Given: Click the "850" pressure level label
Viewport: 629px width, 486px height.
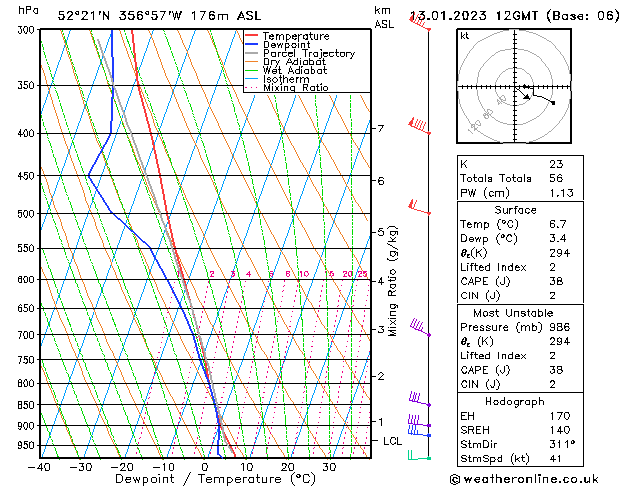Looking at the screenshot, I should pyautogui.click(x=28, y=405).
